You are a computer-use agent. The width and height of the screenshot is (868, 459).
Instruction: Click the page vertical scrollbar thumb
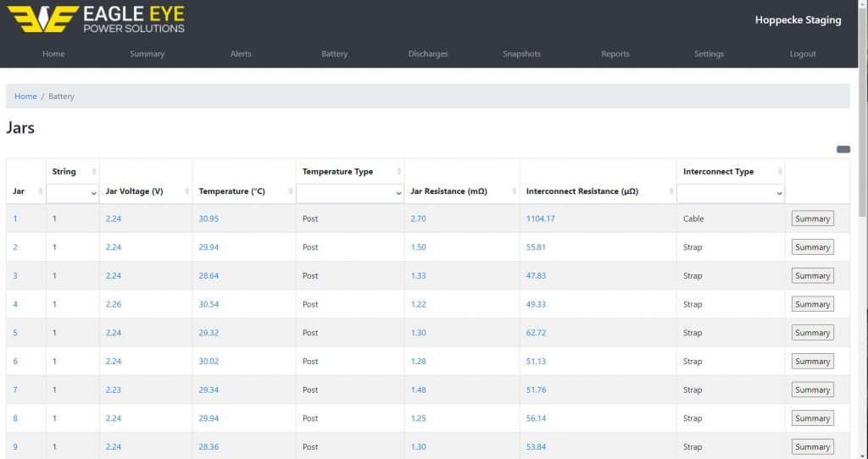863,111
